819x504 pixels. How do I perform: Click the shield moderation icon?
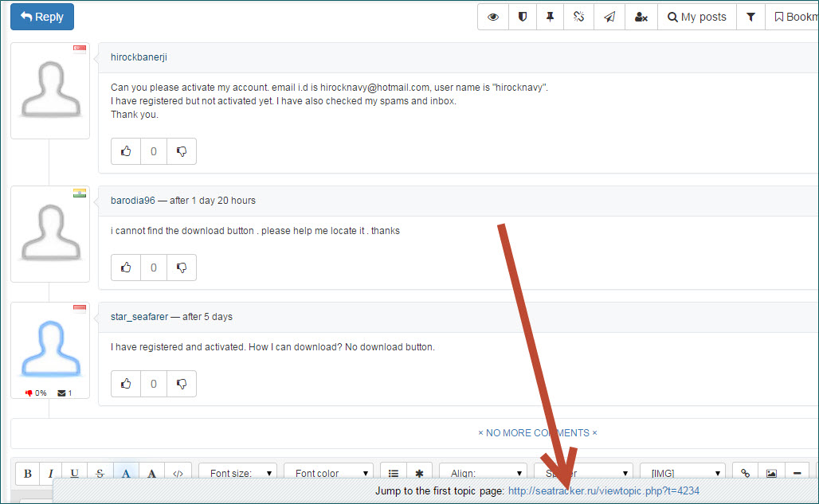pyautogui.click(x=522, y=17)
